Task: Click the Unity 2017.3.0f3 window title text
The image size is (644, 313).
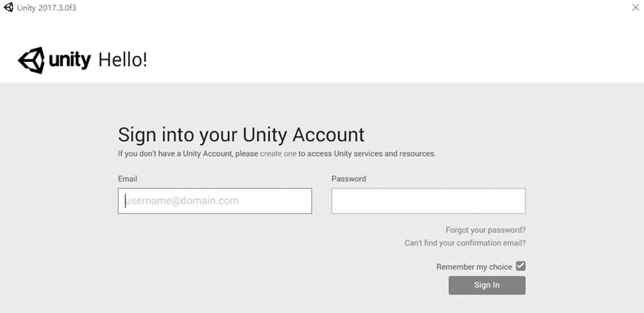Action: coord(46,8)
